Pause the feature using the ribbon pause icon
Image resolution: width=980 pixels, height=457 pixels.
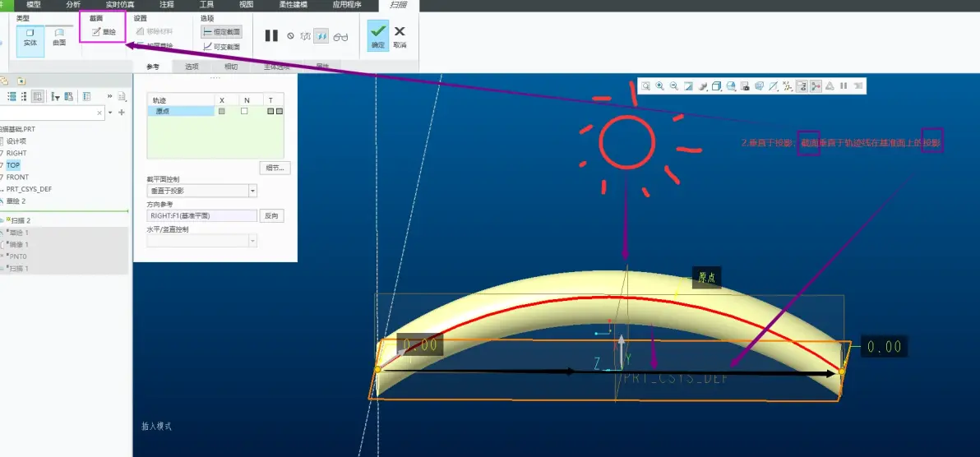click(271, 35)
